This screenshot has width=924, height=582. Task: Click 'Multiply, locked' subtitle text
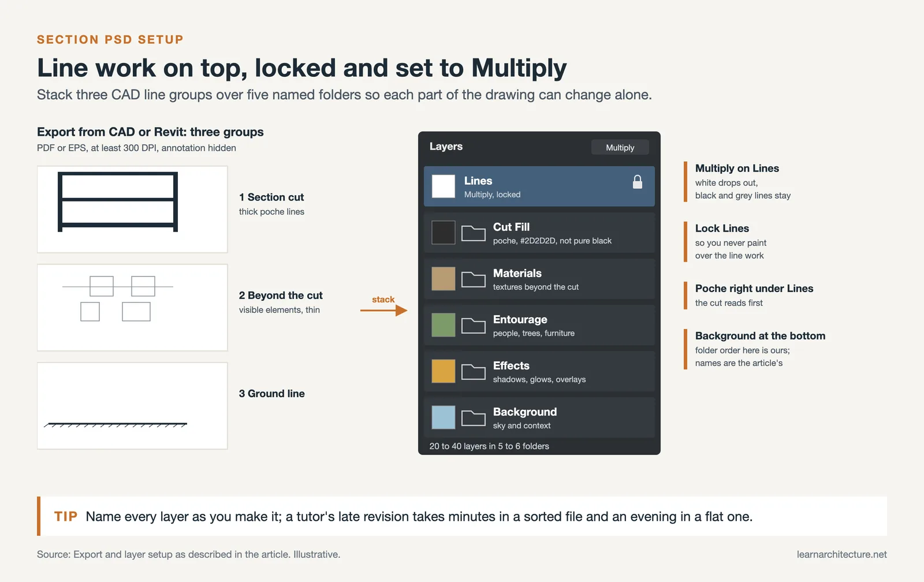(x=492, y=195)
